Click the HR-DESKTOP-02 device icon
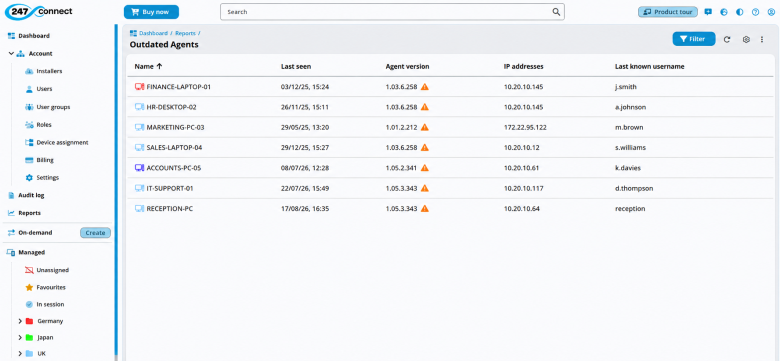 pos(139,107)
